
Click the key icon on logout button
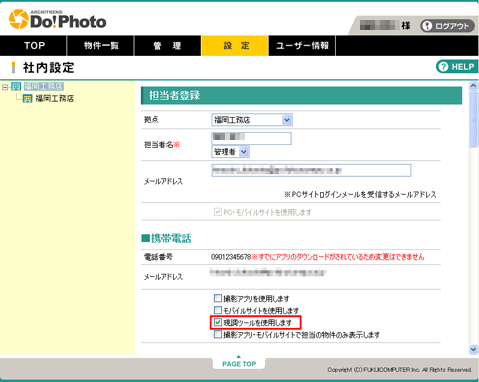click(427, 26)
